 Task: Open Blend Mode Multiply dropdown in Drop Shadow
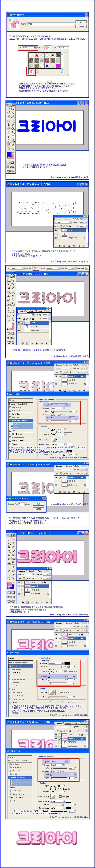56,663
